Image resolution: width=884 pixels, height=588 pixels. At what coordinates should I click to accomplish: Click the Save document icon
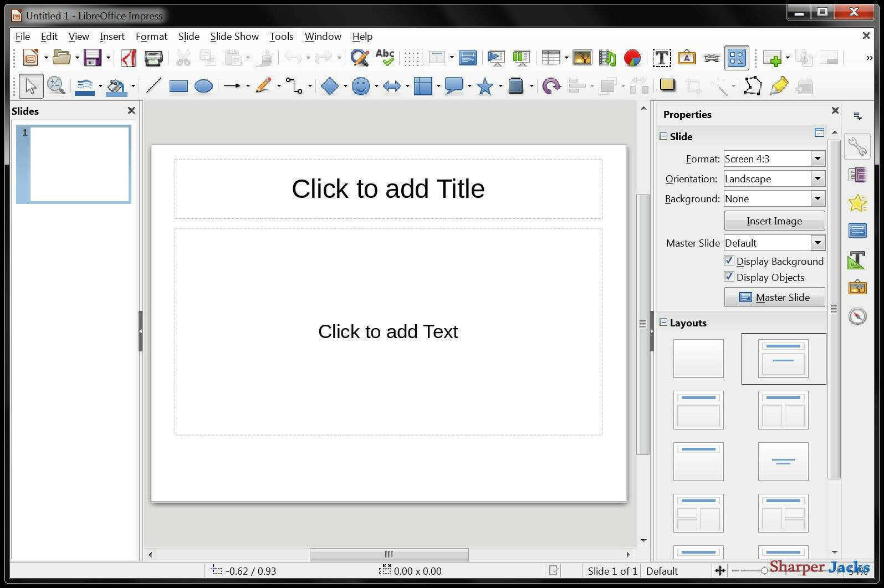tap(93, 58)
